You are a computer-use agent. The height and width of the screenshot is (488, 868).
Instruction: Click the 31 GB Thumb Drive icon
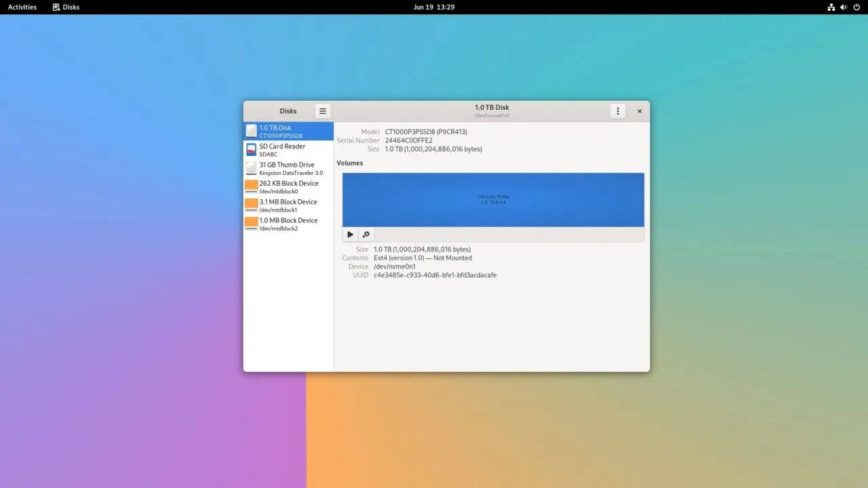tap(252, 168)
